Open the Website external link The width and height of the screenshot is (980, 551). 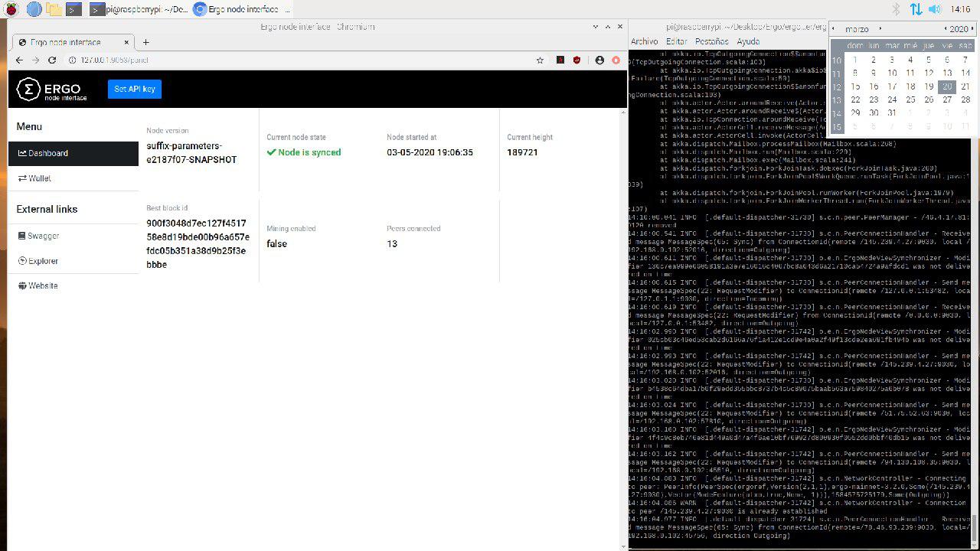click(x=73, y=285)
